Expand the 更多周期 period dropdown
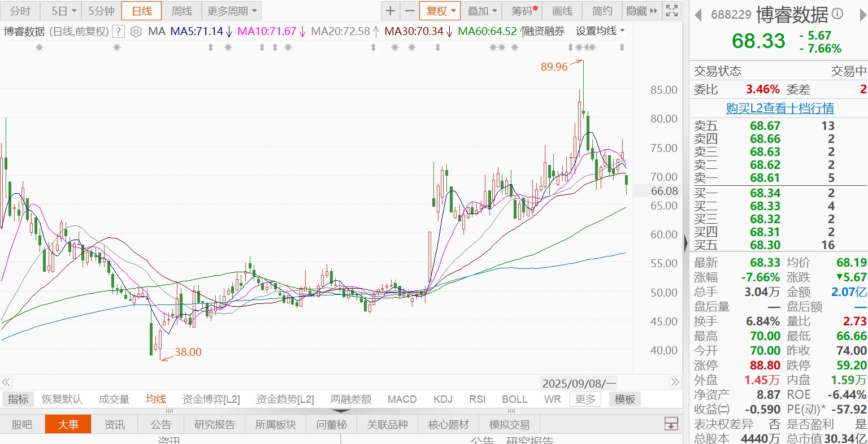This screenshot has height=444, width=868. click(x=232, y=11)
